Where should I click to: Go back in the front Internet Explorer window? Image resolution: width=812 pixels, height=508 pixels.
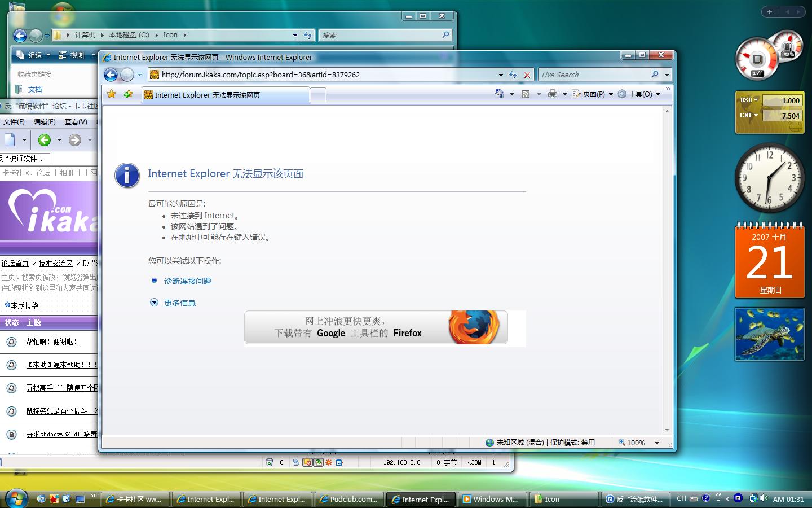point(111,75)
